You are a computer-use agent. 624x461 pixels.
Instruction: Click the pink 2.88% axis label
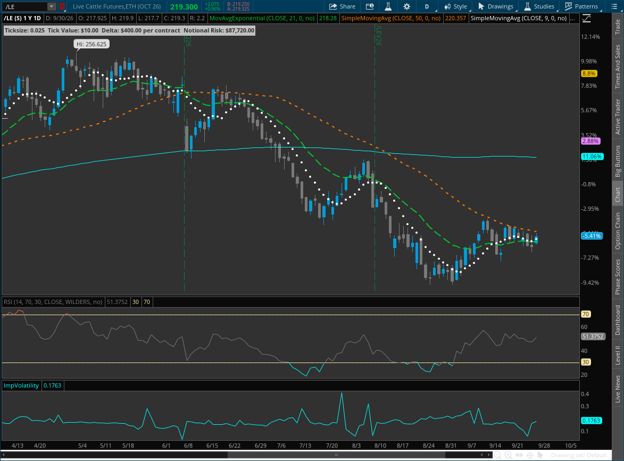click(x=591, y=141)
